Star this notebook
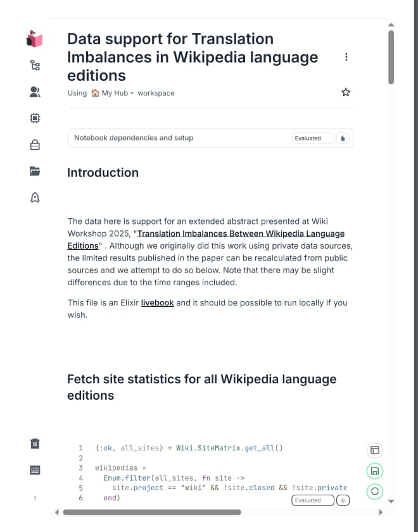The width and height of the screenshot is (418, 532). [346, 92]
